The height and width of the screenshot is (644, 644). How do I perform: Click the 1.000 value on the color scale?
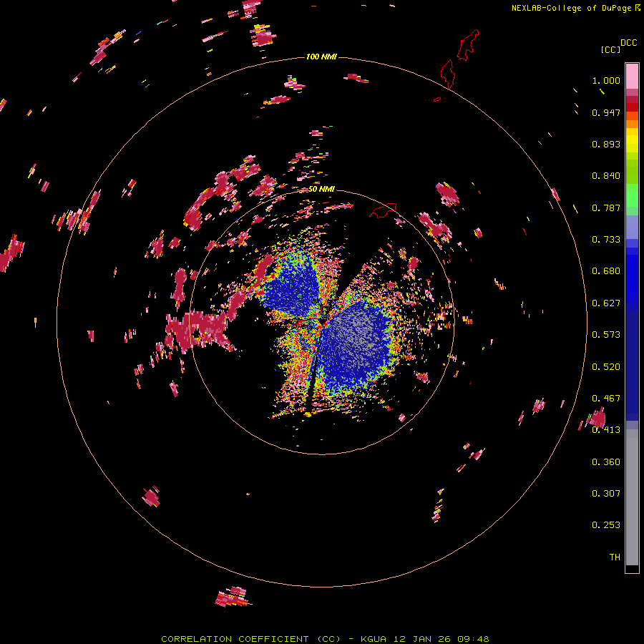click(606, 80)
